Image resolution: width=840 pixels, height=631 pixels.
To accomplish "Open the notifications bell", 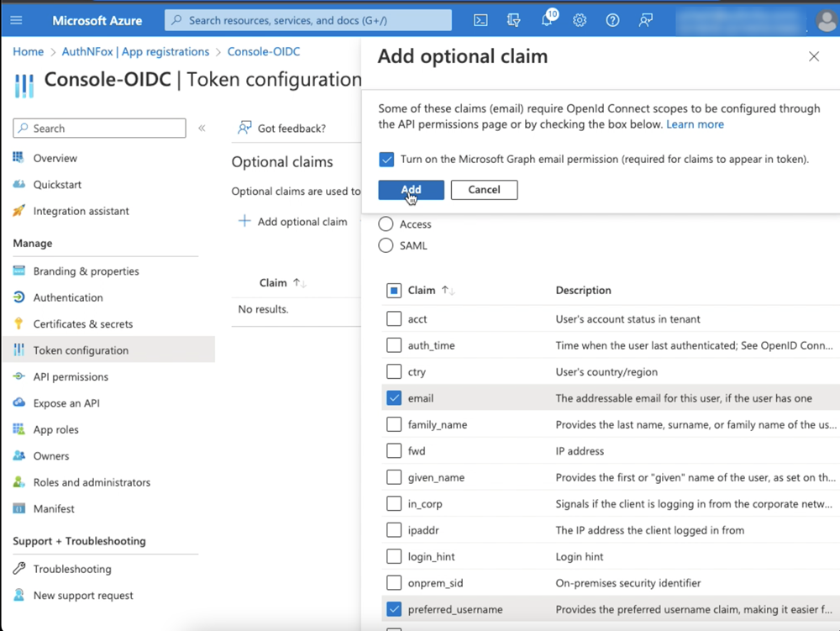I will click(547, 20).
